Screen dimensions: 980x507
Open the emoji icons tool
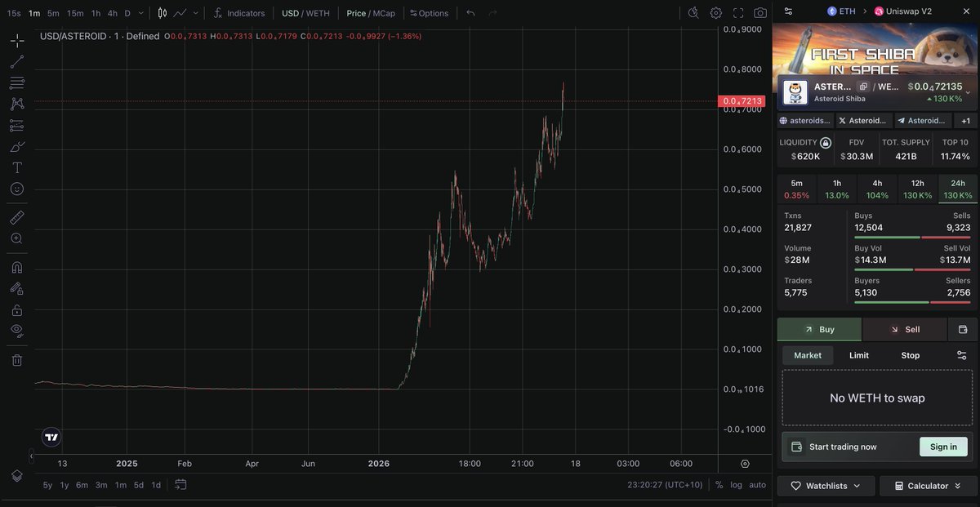[x=17, y=189]
